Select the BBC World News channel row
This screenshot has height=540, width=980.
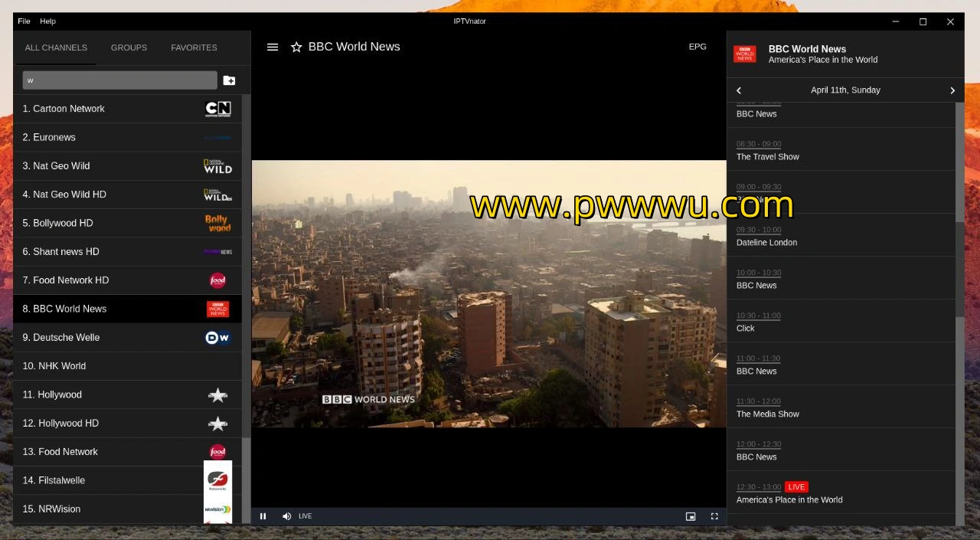click(127, 309)
